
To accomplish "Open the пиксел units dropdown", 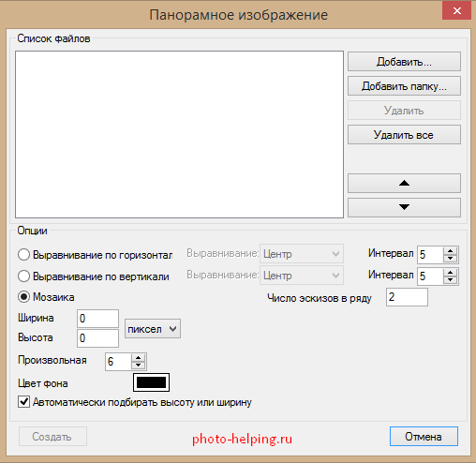I will click(153, 329).
